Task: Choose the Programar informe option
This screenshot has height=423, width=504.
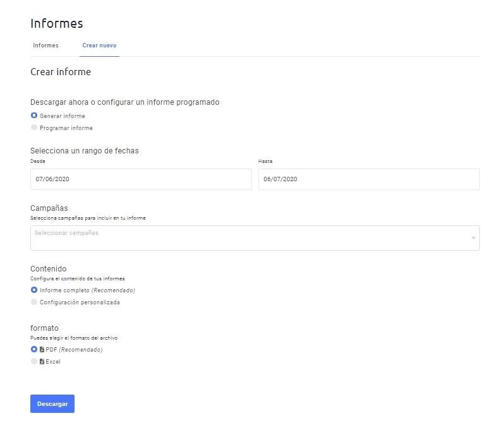Action: [33, 128]
